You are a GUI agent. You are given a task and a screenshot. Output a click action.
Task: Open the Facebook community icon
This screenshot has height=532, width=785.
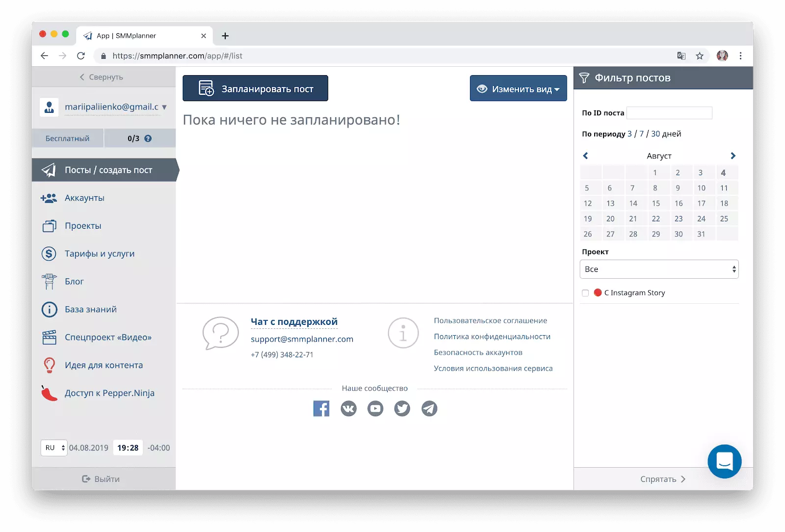[321, 408]
